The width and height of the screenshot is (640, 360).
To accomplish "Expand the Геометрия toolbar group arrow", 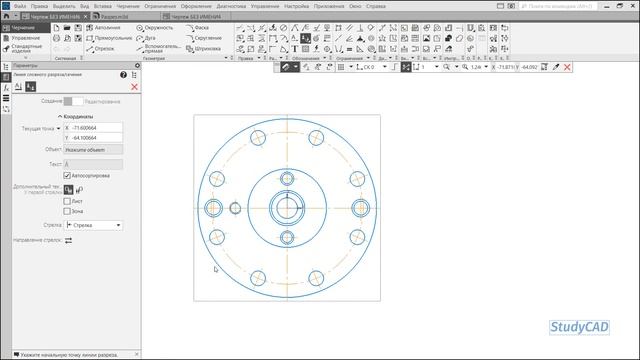I will [226, 58].
